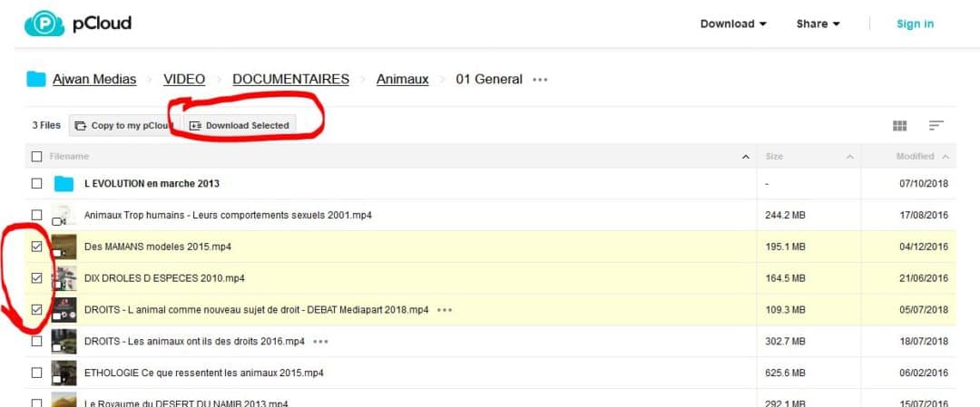
Task: Open options dots for DROITS 2016 file
Action: click(x=319, y=342)
